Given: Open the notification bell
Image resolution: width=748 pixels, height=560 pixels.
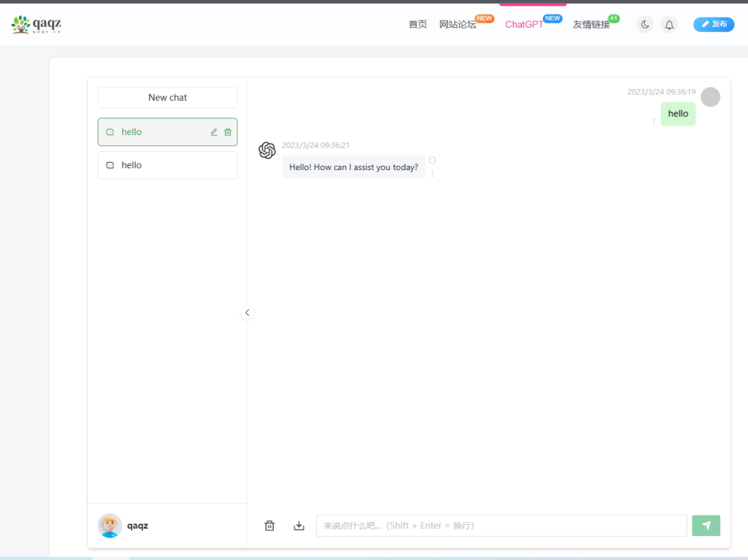Looking at the screenshot, I should [669, 24].
